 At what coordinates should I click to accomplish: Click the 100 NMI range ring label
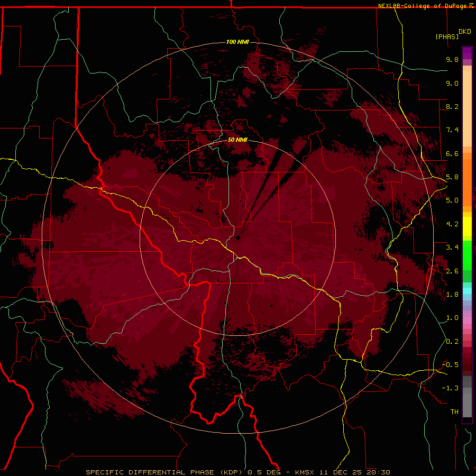point(237,42)
